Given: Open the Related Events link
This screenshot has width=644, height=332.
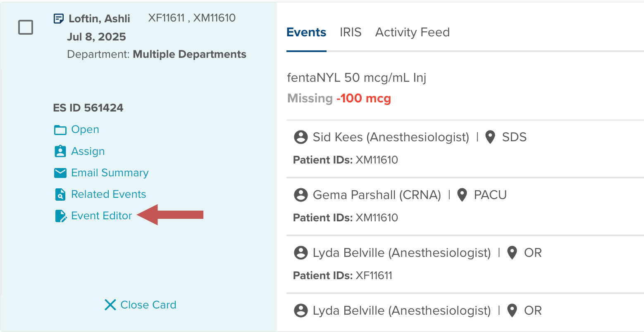Looking at the screenshot, I should [108, 194].
